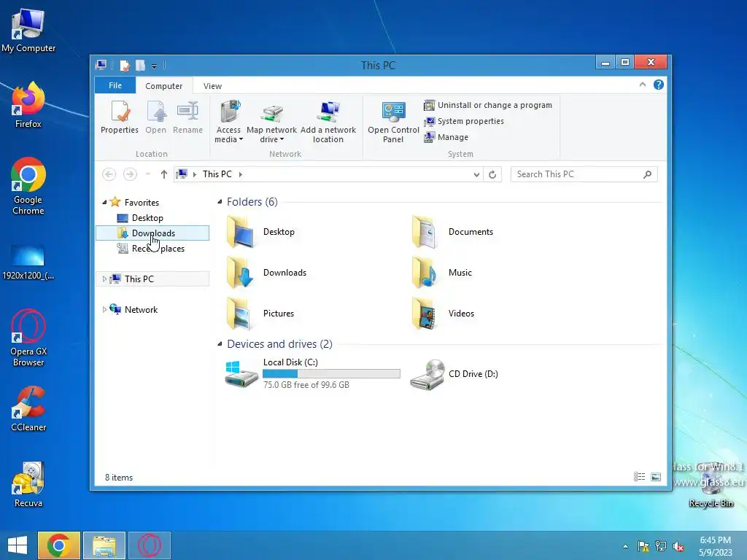This screenshot has width=747, height=560.
Task: Open Customize Quick Access Toolbar dropdown
Action: pos(155,66)
